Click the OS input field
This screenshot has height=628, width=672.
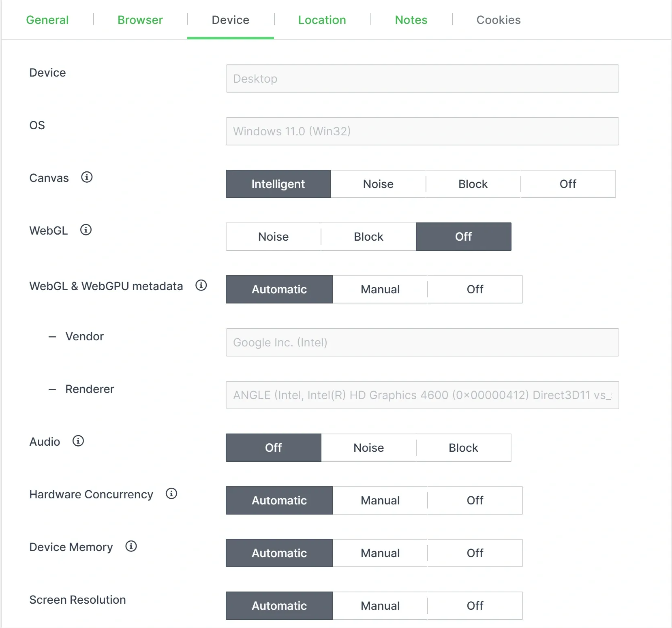[422, 131]
